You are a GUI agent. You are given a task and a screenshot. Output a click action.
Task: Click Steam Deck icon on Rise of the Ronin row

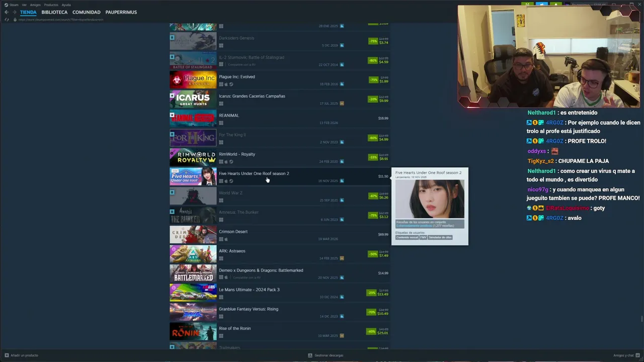click(342, 335)
